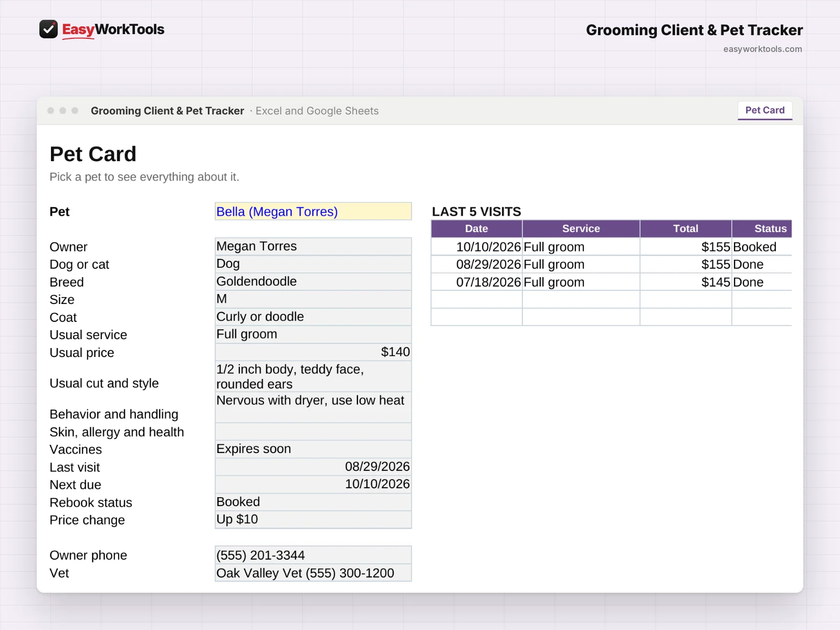Select the 10/10/2026 visit date cell
The width and height of the screenshot is (840, 630).
pyautogui.click(x=477, y=247)
